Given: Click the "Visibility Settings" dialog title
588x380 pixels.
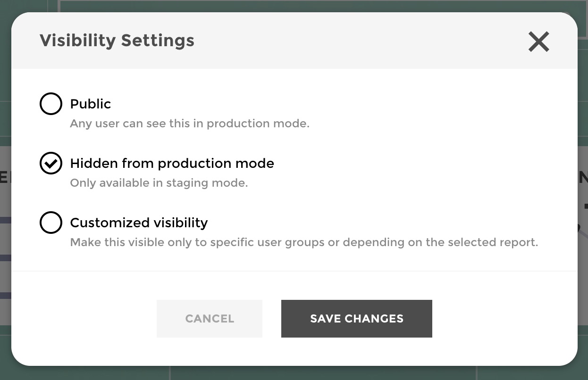Looking at the screenshot, I should click(x=117, y=41).
